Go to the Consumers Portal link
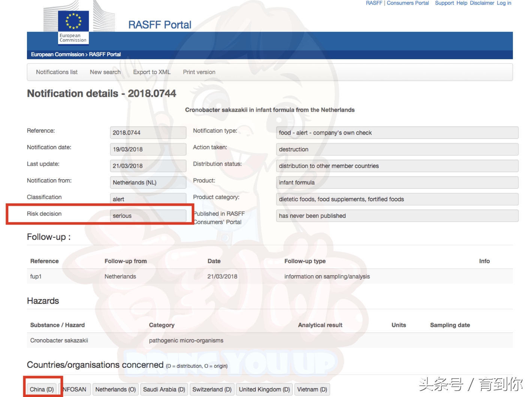Image resolution: width=532 pixels, height=397 pixels. [x=408, y=3]
